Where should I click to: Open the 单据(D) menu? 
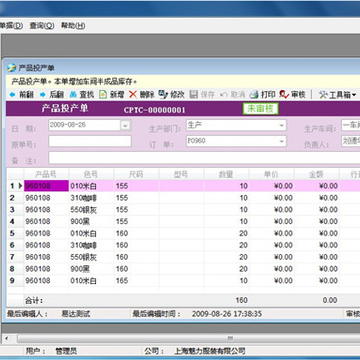11,25
